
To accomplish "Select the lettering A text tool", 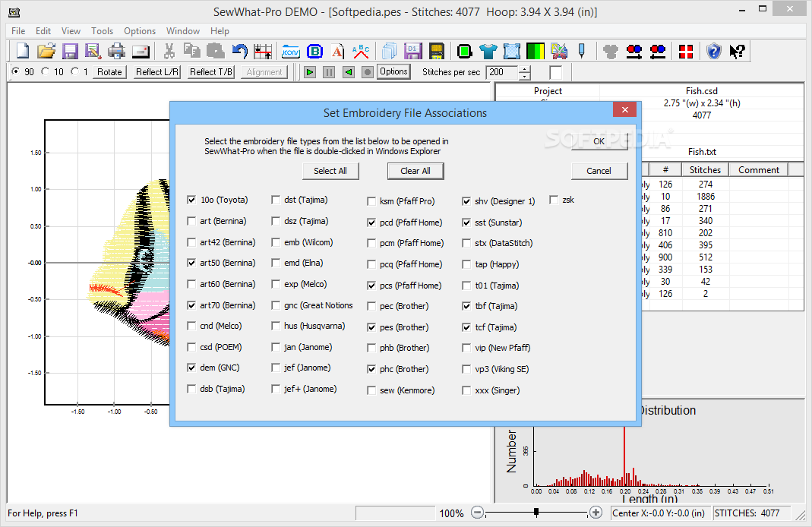I will click(338, 51).
